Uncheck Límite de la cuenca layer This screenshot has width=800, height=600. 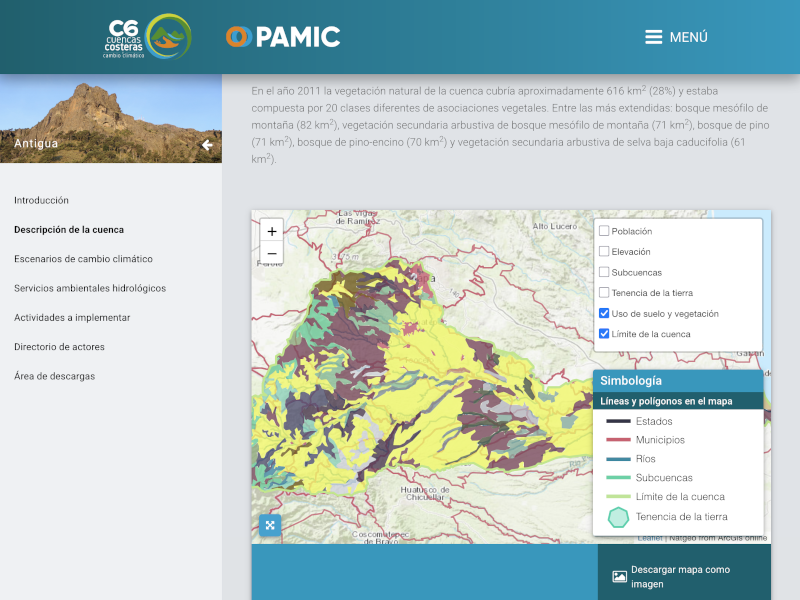pos(604,334)
